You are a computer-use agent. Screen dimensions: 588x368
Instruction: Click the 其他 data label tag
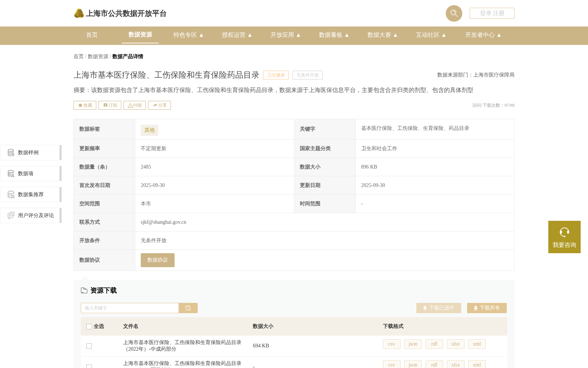point(150,130)
